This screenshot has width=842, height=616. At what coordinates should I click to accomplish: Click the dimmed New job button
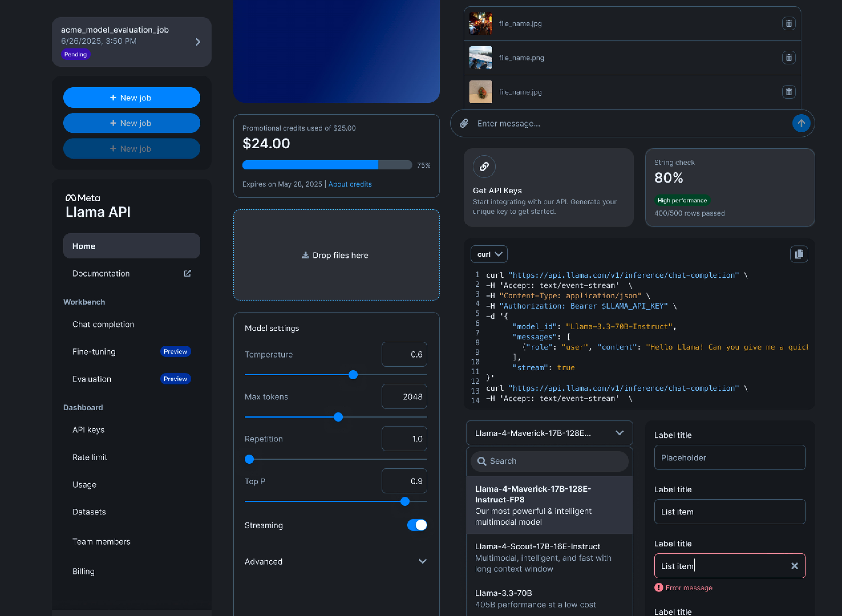click(132, 148)
